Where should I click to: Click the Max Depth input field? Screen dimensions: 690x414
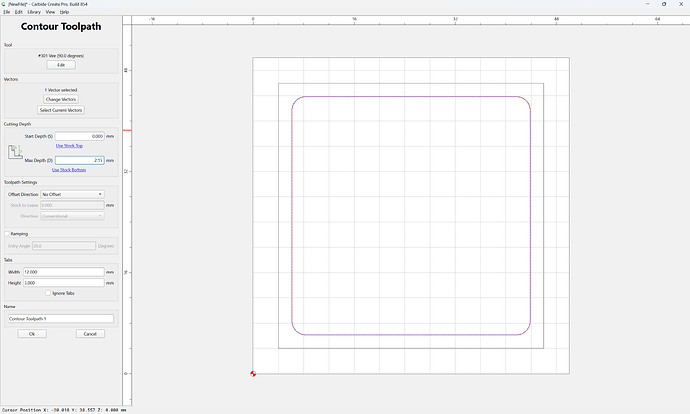click(80, 161)
